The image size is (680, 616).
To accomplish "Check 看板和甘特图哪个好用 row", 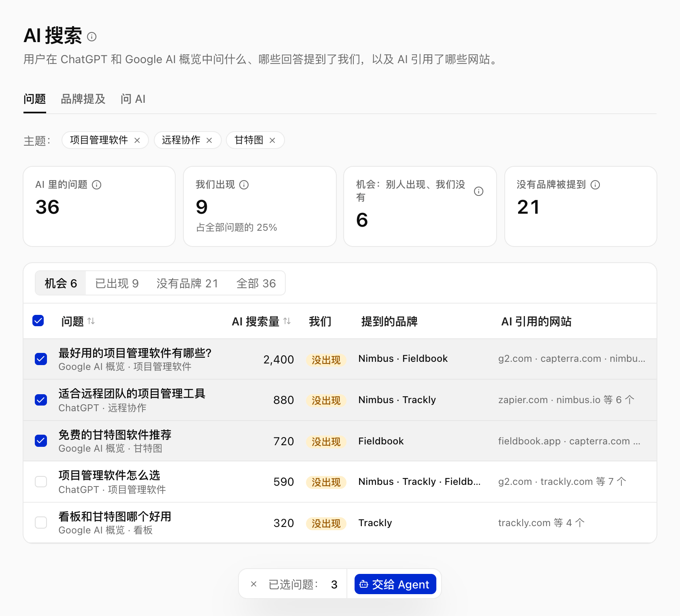I will point(41,523).
